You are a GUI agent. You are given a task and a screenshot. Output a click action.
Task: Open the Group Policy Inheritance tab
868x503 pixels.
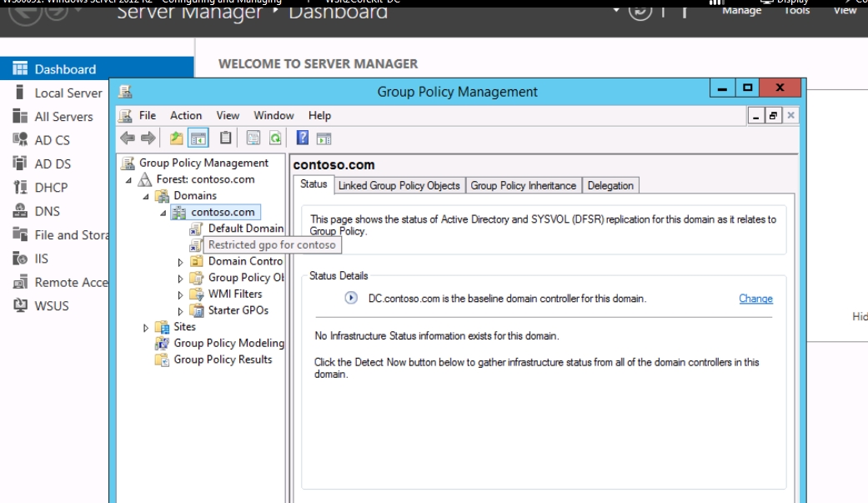(523, 185)
